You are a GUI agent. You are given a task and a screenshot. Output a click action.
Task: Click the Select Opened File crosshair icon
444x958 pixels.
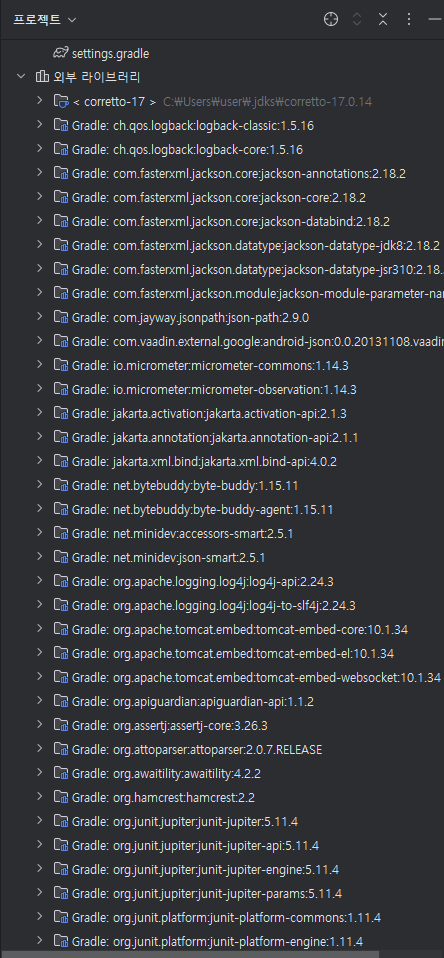pos(330,20)
